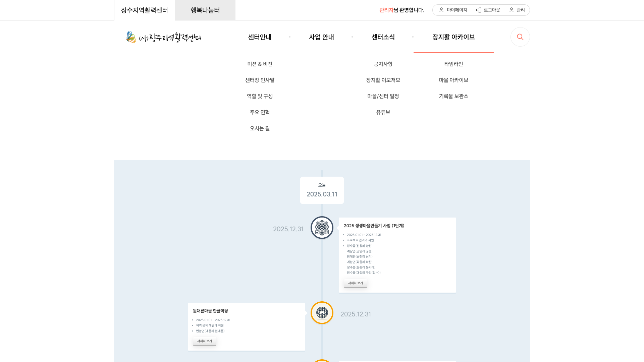Select 오시는 길 submenu item
The height and width of the screenshot is (362, 644).
[260, 128]
